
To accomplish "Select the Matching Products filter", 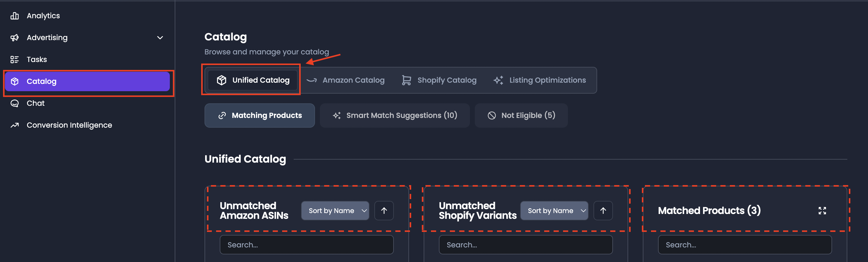I will pyautogui.click(x=259, y=115).
